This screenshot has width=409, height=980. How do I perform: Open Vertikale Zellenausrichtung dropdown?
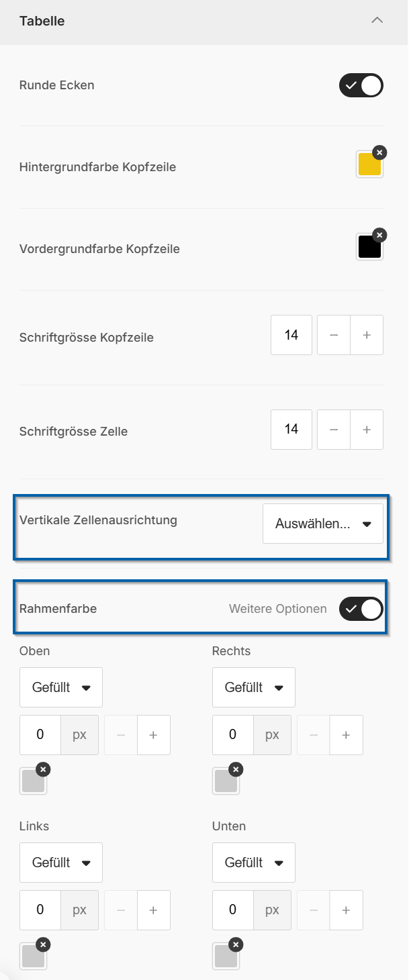323,524
